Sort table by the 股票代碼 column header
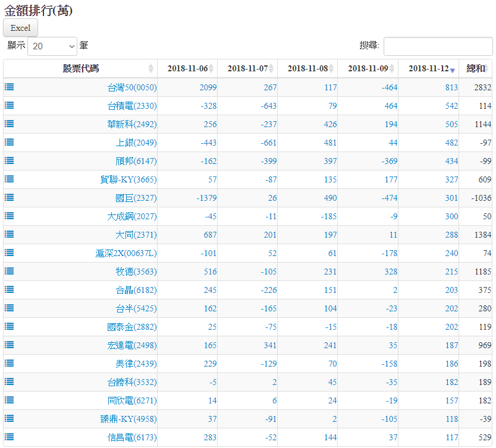The image size is (496, 448). (80, 68)
